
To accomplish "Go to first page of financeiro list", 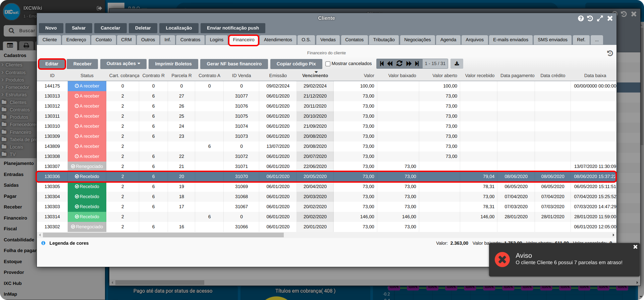I will tap(382, 63).
